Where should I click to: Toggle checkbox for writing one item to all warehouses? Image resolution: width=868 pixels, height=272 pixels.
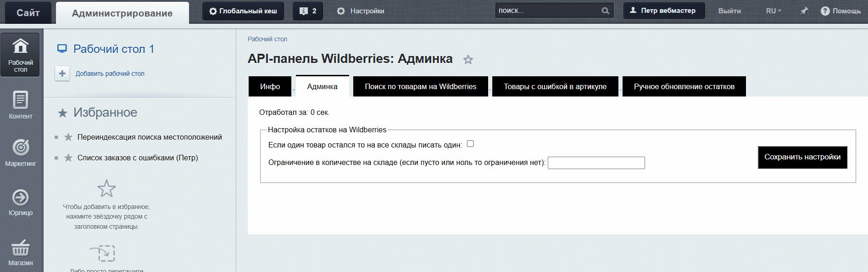470,144
